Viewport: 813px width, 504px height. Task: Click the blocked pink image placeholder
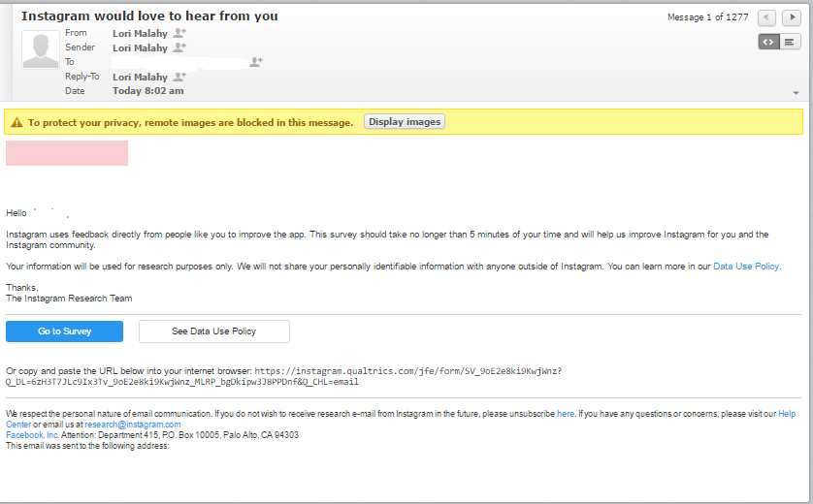67,153
